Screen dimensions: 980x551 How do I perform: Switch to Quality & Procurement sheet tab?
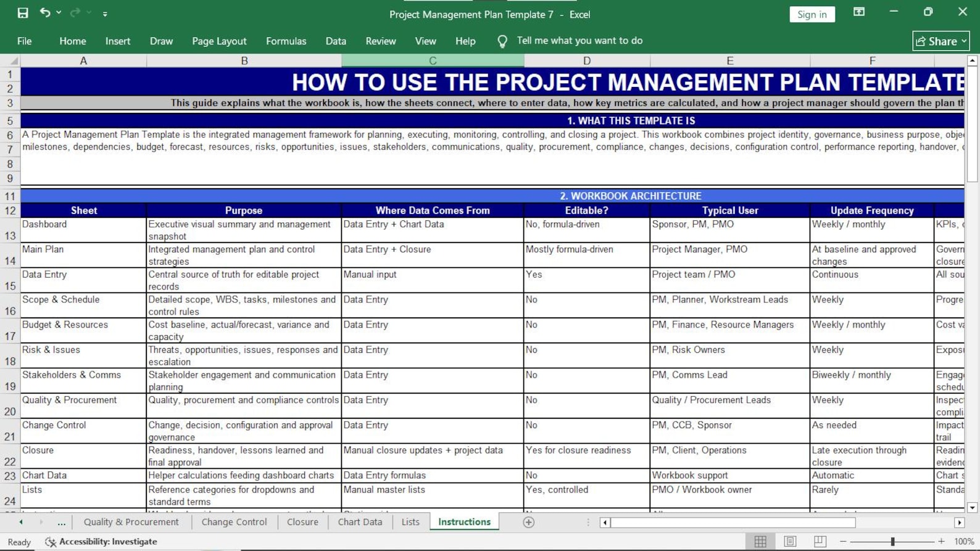[131, 522]
